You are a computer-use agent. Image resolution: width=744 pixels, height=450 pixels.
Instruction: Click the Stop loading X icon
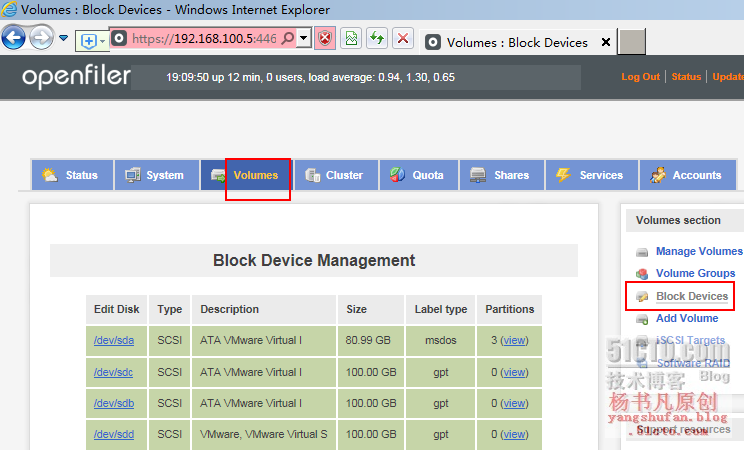coord(403,39)
